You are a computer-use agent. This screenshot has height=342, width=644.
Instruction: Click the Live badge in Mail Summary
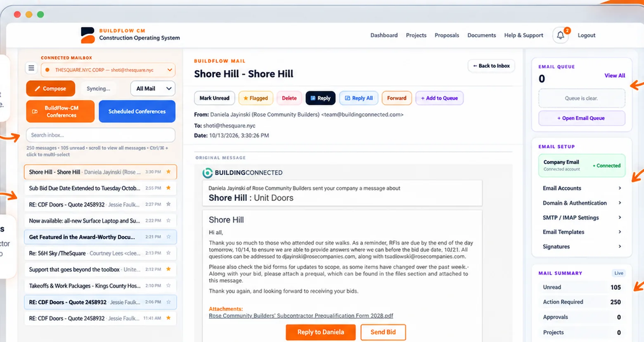618,273
